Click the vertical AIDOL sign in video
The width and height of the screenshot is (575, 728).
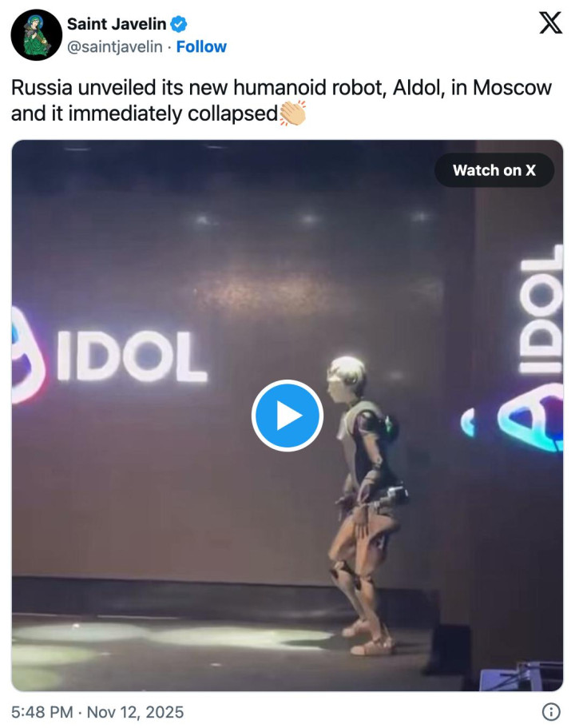point(540,310)
